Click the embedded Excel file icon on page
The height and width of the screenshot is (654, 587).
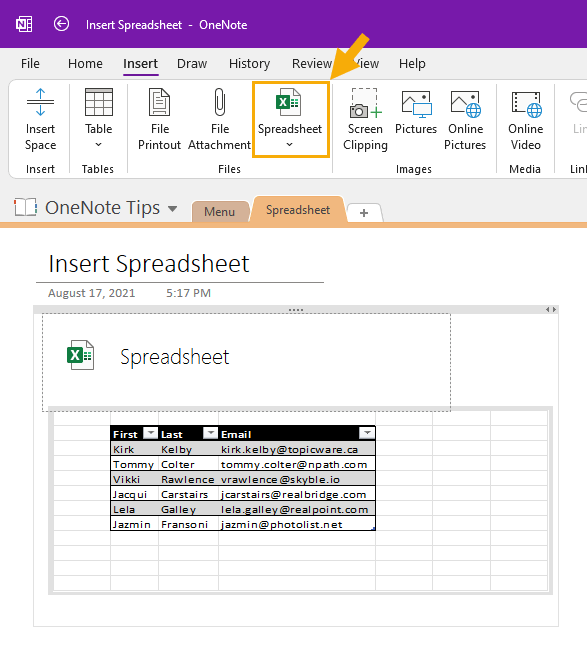click(x=80, y=355)
